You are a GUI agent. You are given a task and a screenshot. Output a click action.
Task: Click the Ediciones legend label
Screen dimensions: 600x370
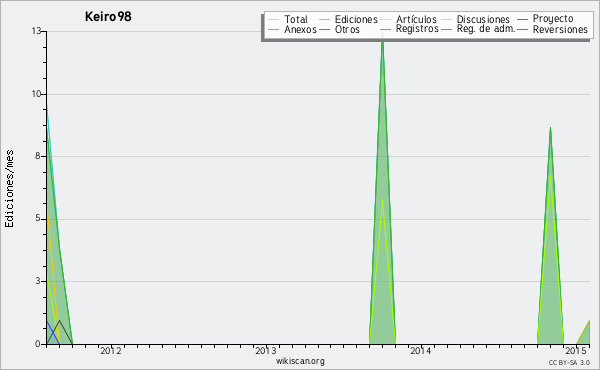tap(356, 19)
